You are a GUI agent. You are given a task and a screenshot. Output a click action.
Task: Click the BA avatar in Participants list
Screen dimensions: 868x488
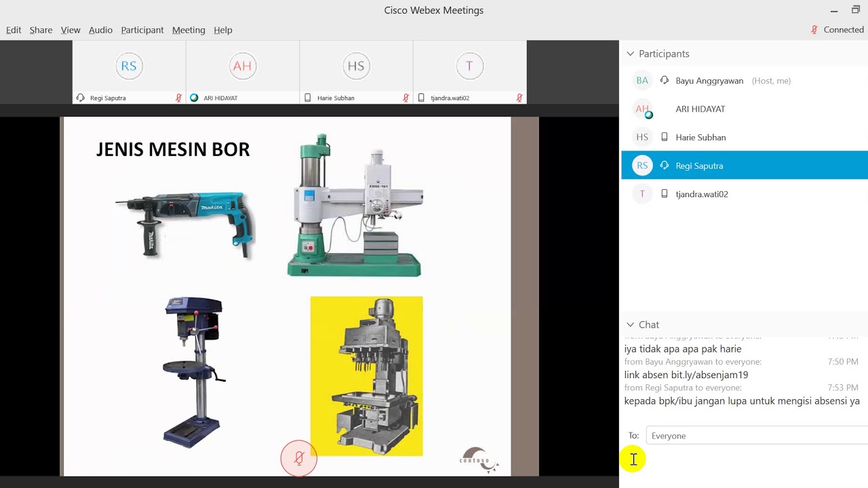(642, 81)
